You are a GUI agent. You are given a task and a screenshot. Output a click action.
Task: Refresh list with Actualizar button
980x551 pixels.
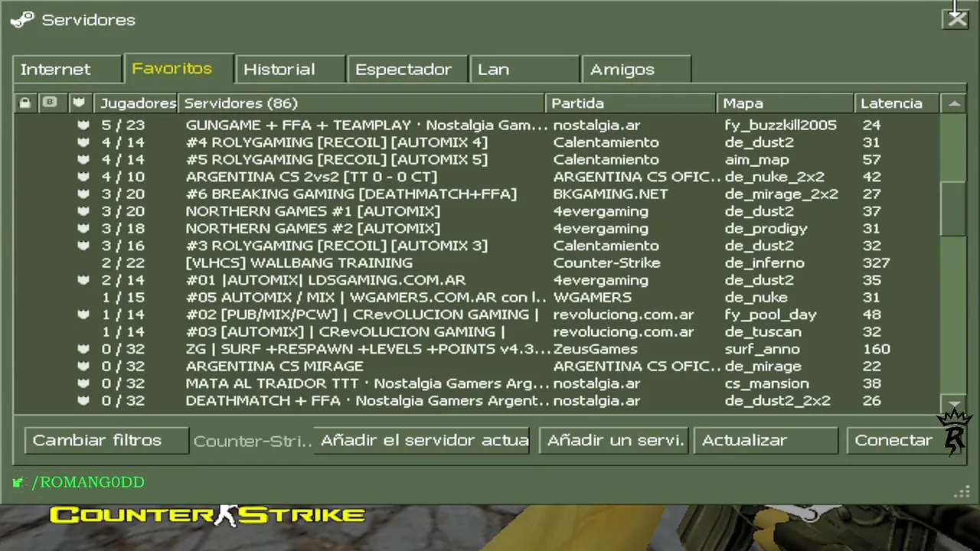pos(766,440)
